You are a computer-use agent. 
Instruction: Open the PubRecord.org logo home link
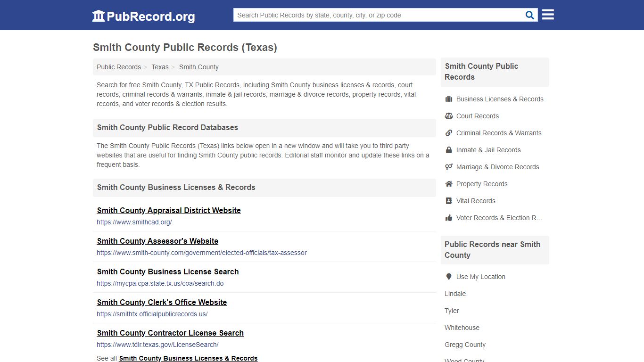tap(143, 16)
